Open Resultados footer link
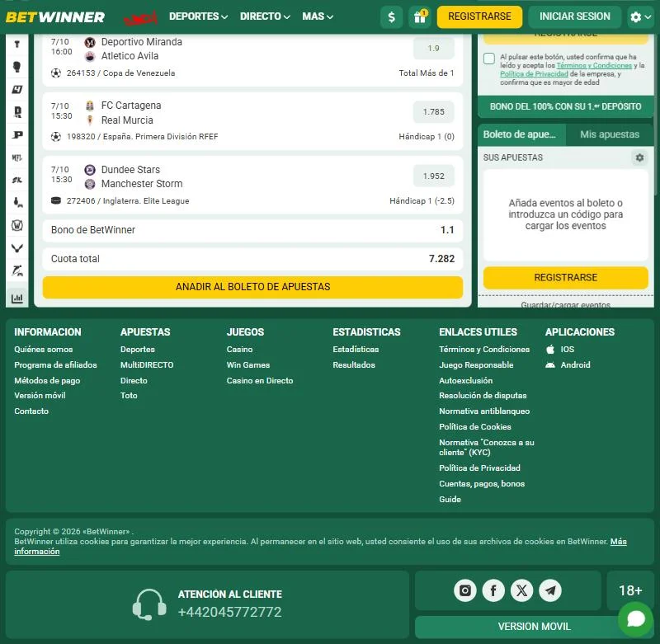 click(354, 365)
